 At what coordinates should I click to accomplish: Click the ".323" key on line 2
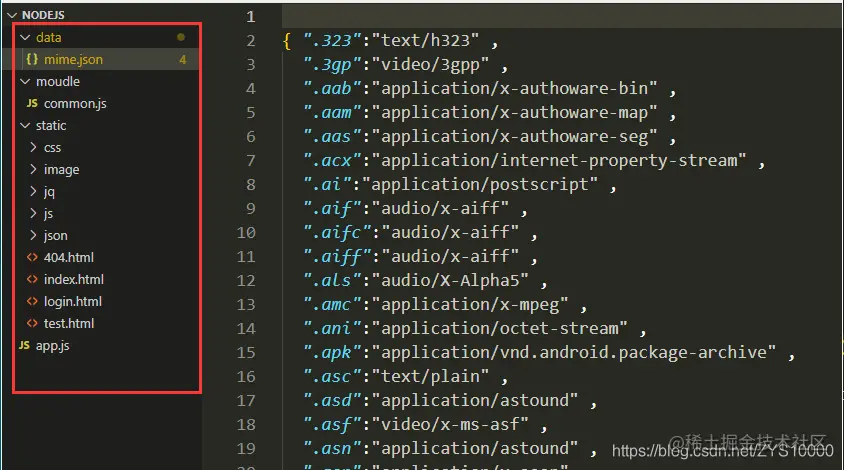tap(332, 40)
